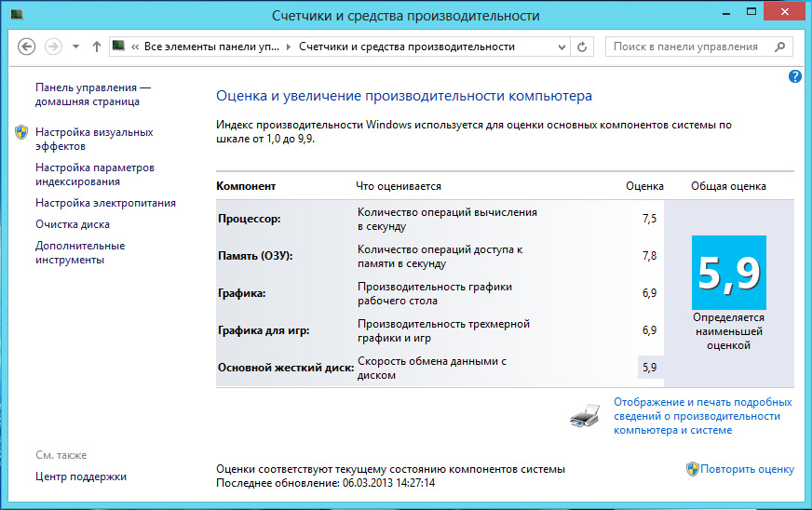This screenshot has height=510, width=812.
Task: Select the 'Процессор:' row label
Action: [249, 219]
